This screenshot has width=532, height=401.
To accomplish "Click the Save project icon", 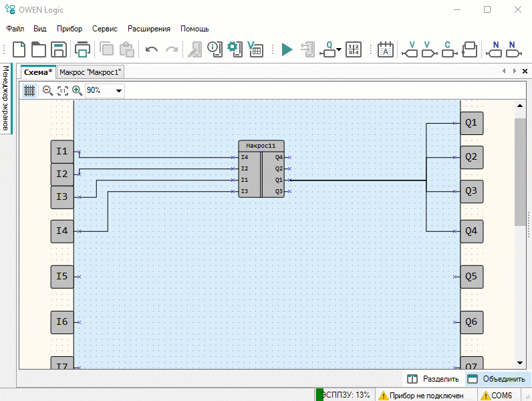I will pos(59,49).
